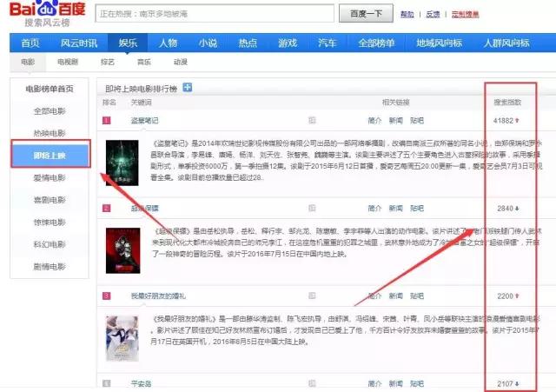Open 简介 link for 超级保镖
Image resolution: width=556 pixels, height=392 pixels.
[374, 209]
